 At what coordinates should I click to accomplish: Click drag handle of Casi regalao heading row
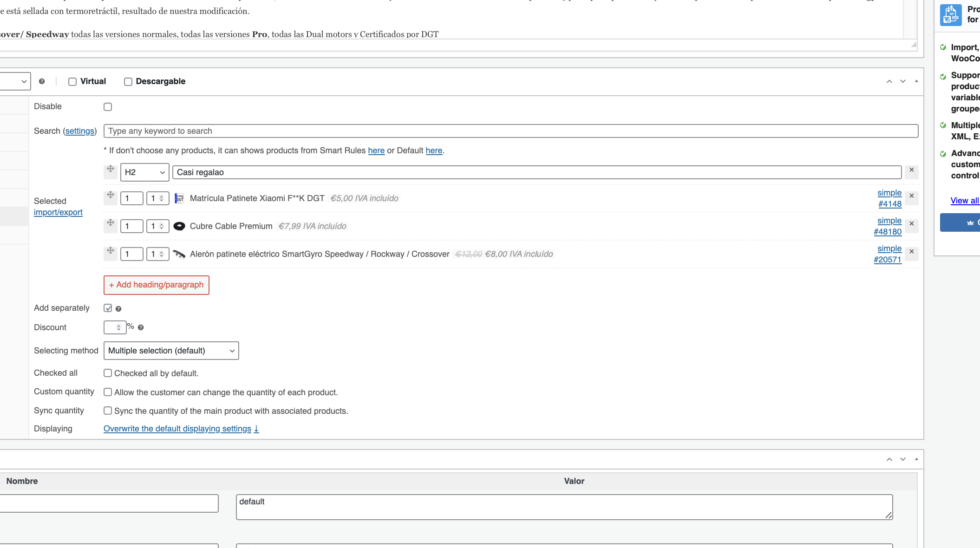point(110,170)
